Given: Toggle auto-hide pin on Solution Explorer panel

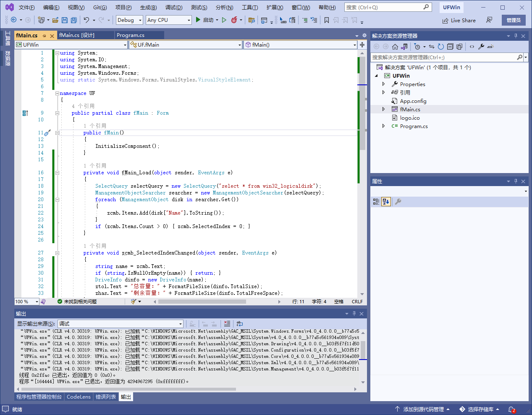Looking at the screenshot, I should click(x=516, y=36).
